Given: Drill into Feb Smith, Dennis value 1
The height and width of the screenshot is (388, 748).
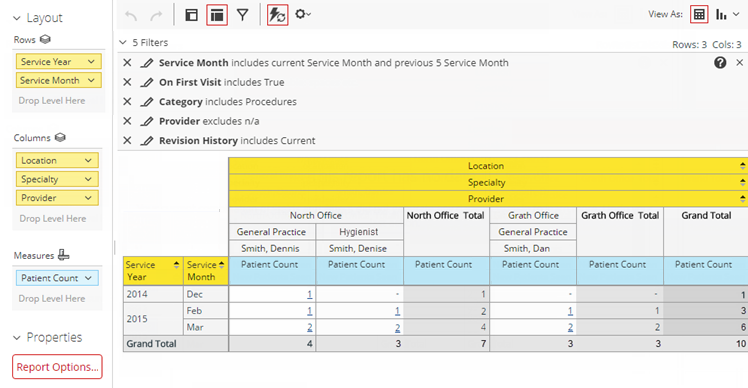Looking at the screenshot, I should tap(310, 311).
